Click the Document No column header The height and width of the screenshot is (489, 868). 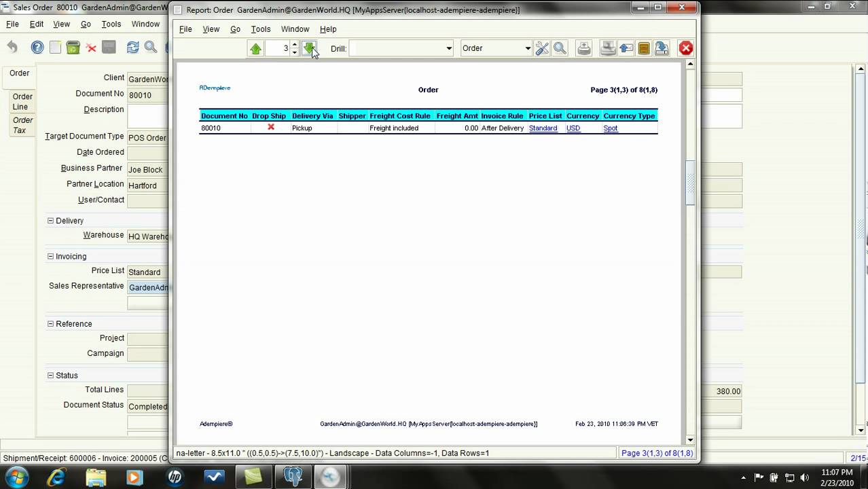tap(224, 115)
